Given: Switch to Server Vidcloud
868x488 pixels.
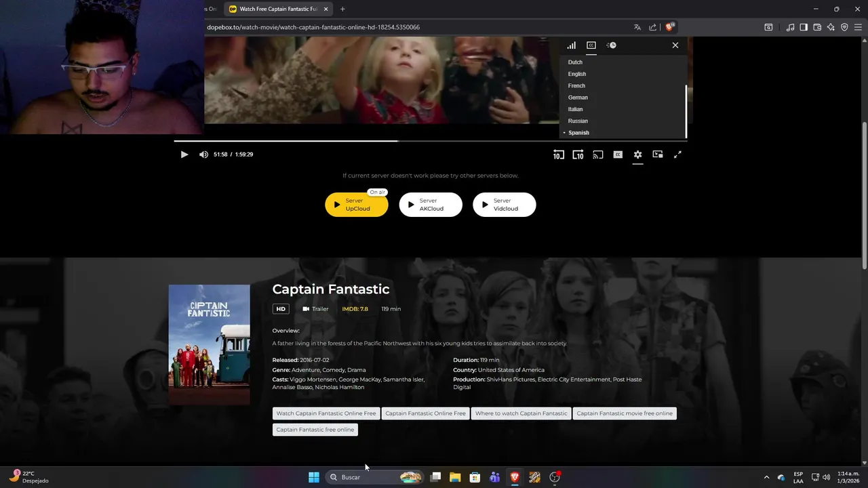Looking at the screenshot, I should tap(505, 205).
